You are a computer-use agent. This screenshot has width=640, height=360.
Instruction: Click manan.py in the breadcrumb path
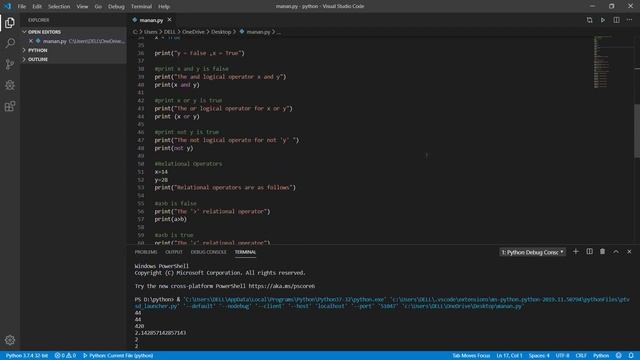point(258,32)
